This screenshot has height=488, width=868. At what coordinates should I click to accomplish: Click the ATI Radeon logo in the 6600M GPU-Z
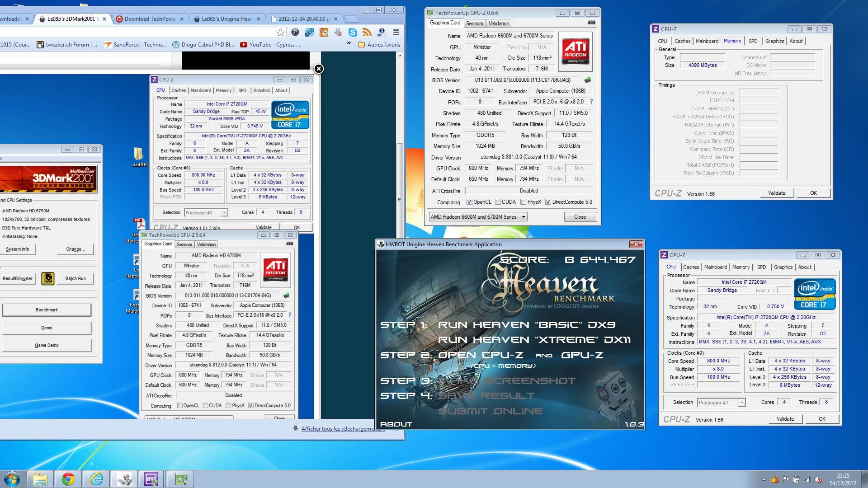pyautogui.click(x=576, y=51)
